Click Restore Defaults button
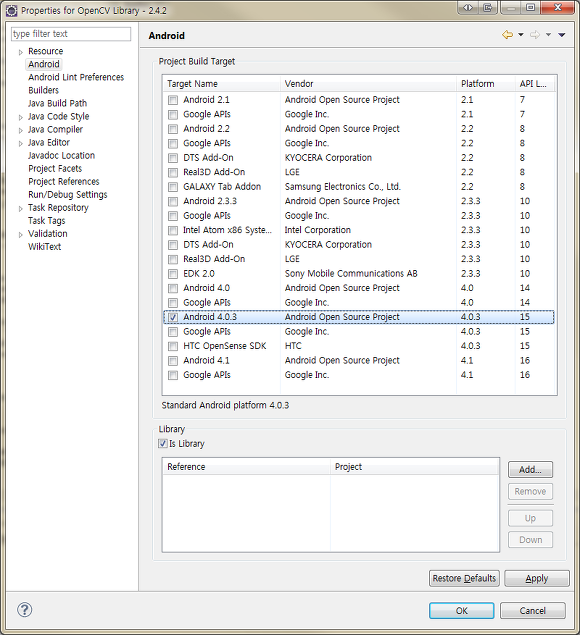 point(464,578)
